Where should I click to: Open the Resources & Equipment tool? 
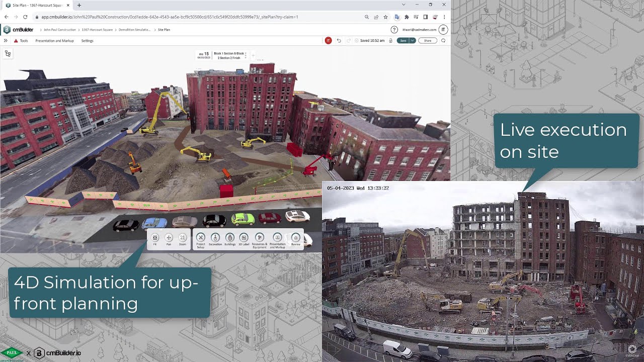[x=260, y=240]
